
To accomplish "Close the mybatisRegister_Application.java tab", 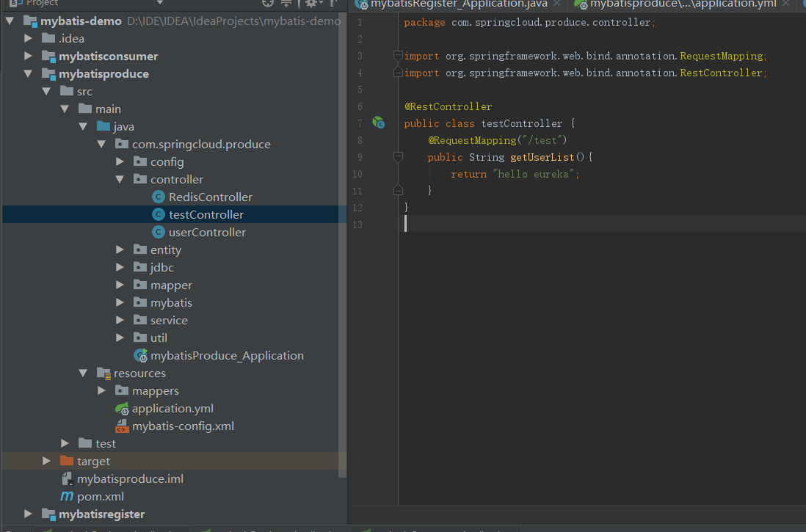I will 556,4.
